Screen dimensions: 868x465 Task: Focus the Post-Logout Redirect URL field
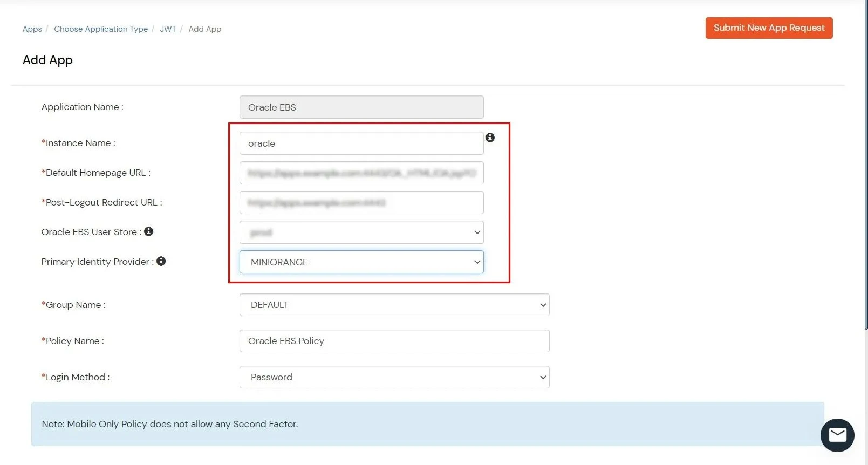pos(361,203)
